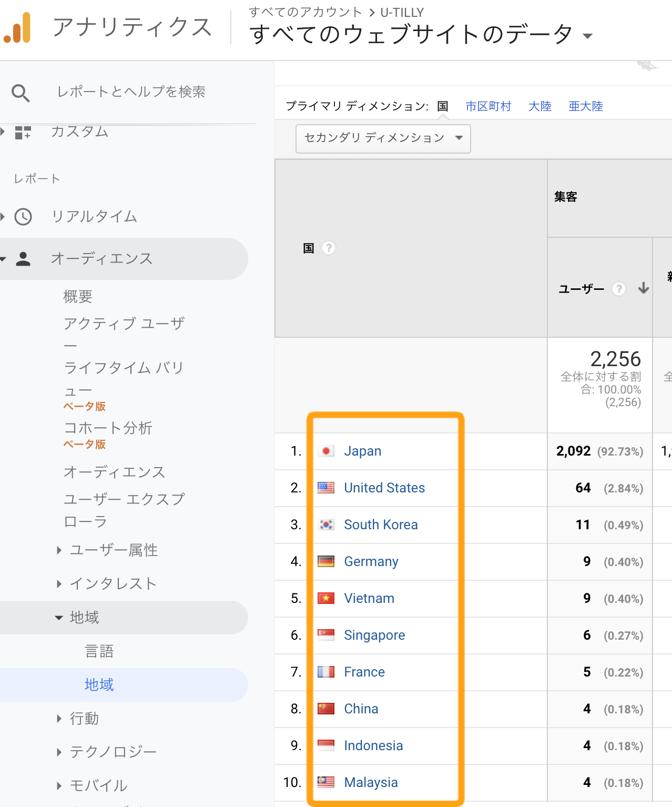Click the Malaysia flag icon
This screenshot has height=807, width=672.
[326, 782]
